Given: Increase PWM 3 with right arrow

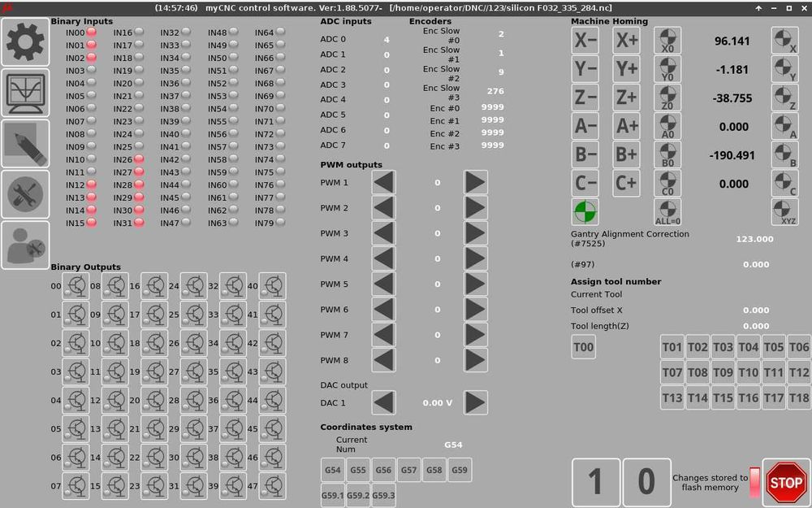Looking at the screenshot, I should [x=475, y=233].
